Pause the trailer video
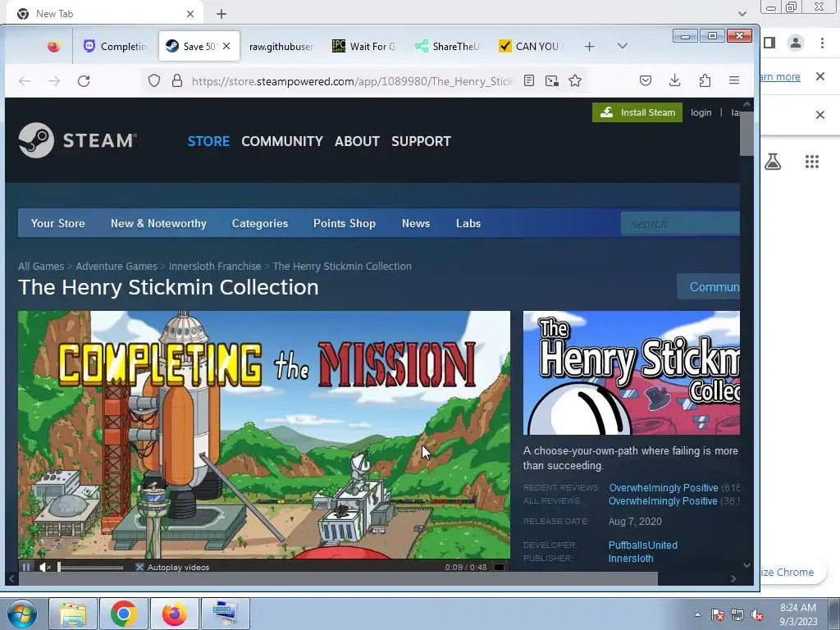The image size is (840, 630). tap(26, 567)
